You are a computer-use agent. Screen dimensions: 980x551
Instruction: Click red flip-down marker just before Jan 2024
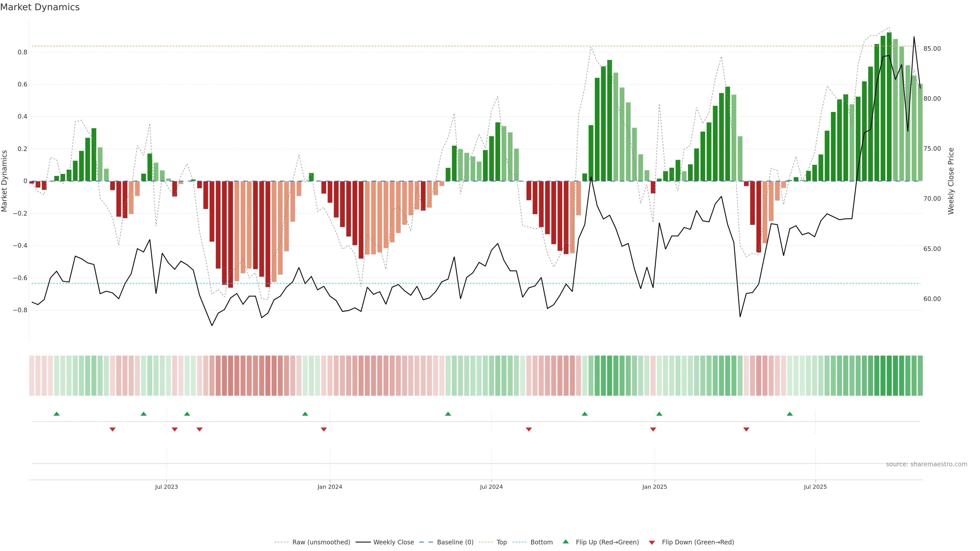[324, 429]
